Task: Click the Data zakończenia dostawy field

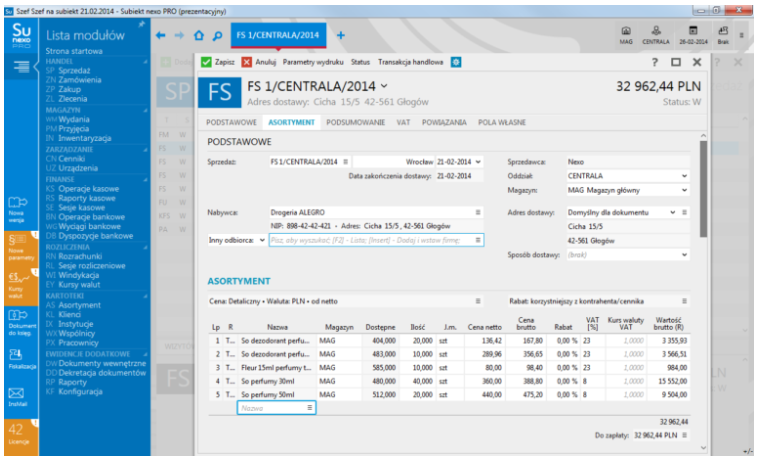Action: tap(459, 176)
